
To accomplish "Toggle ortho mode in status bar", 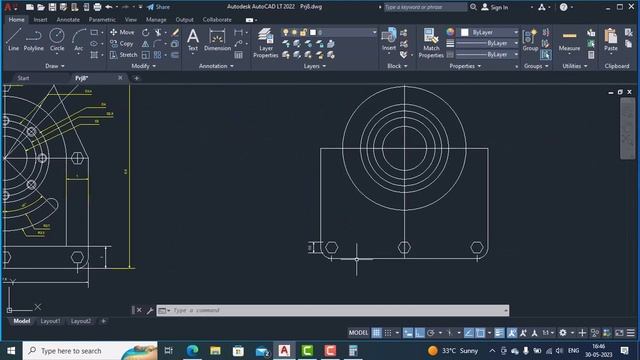I will pyautogui.click(x=420, y=333).
